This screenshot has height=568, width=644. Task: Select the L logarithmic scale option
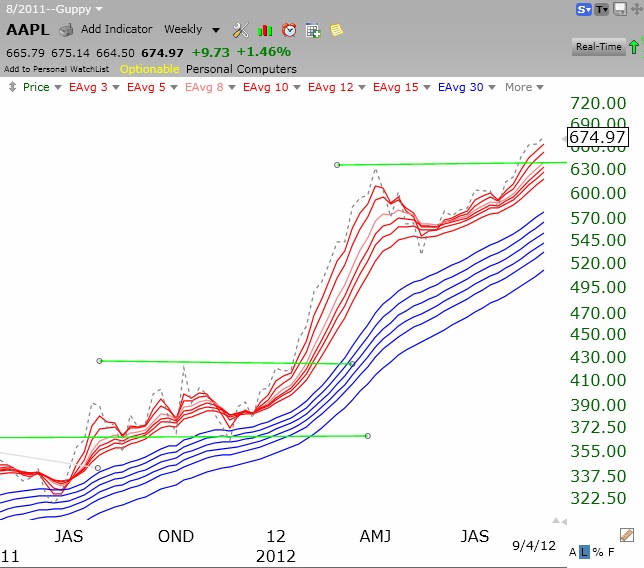[584, 552]
